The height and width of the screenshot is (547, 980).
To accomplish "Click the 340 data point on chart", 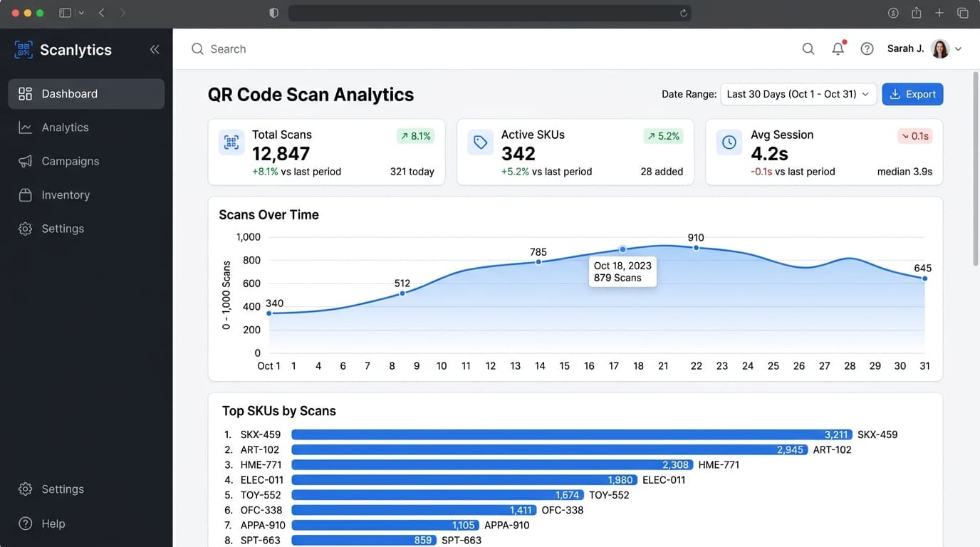I will click(269, 313).
